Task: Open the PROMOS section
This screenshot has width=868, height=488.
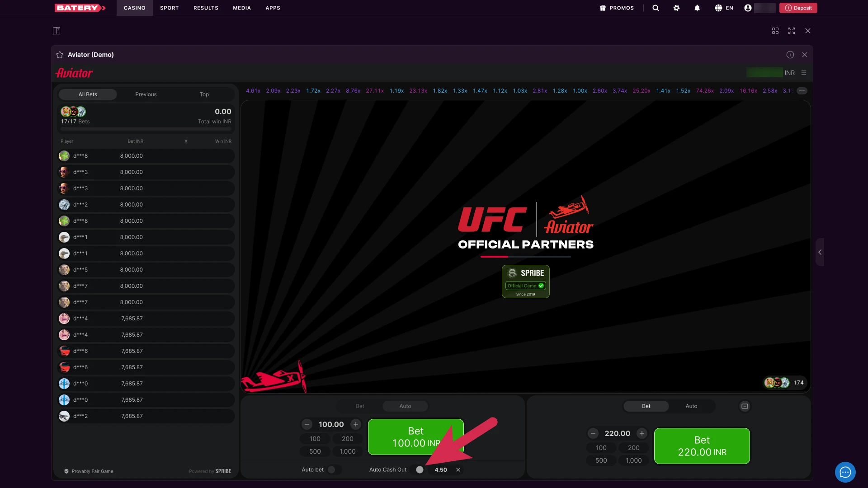Action: [x=617, y=8]
